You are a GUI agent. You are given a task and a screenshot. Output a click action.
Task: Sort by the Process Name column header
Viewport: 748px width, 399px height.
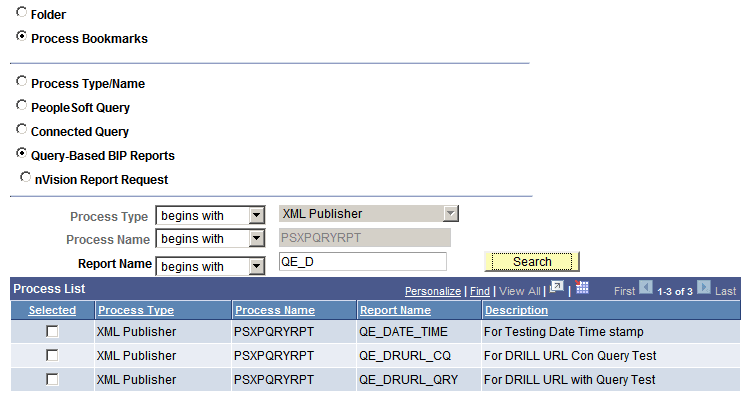click(x=275, y=310)
